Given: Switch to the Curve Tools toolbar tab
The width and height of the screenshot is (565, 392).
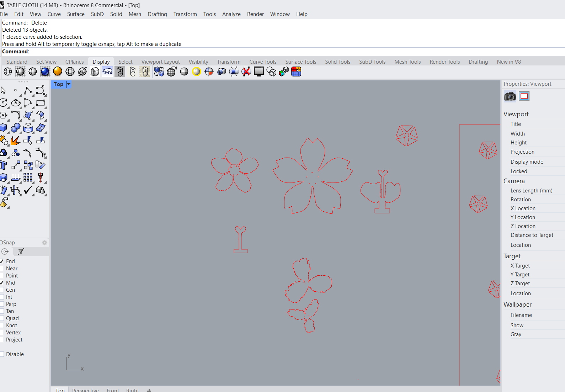Looking at the screenshot, I should pos(263,62).
